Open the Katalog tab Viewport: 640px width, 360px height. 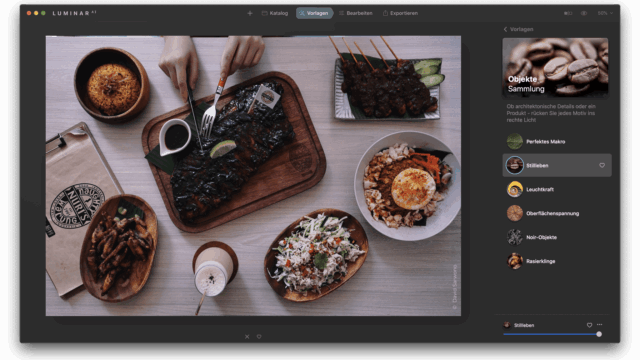tap(275, 13)
